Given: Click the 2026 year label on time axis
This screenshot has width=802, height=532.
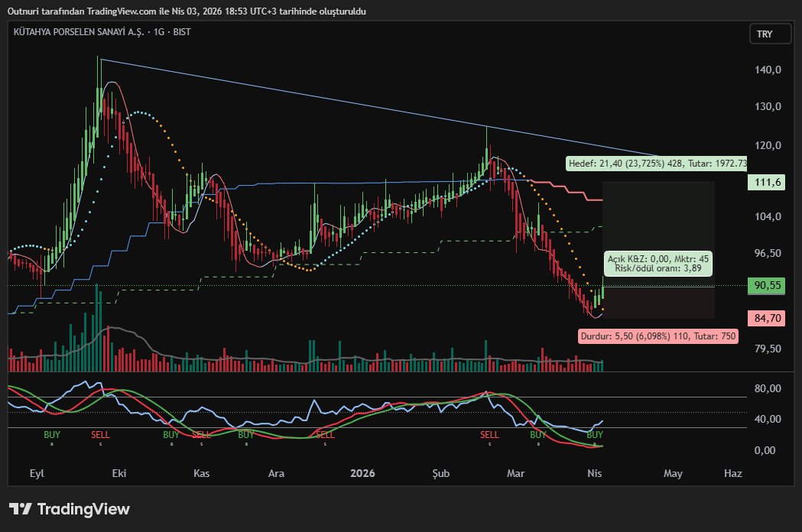Looking at the screenshot, I should coord(362,473).
